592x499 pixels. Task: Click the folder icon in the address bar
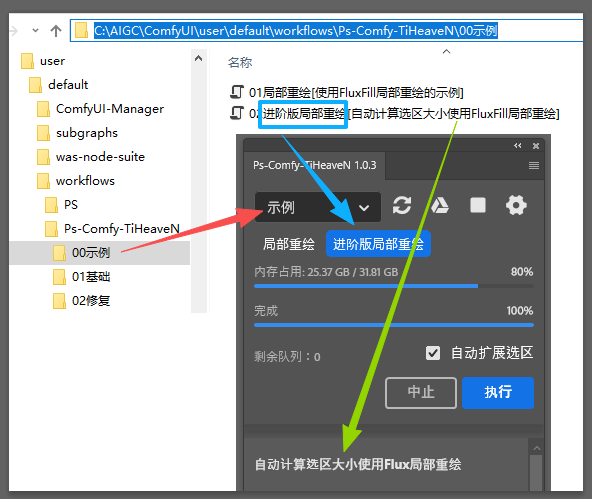(81, 31)
